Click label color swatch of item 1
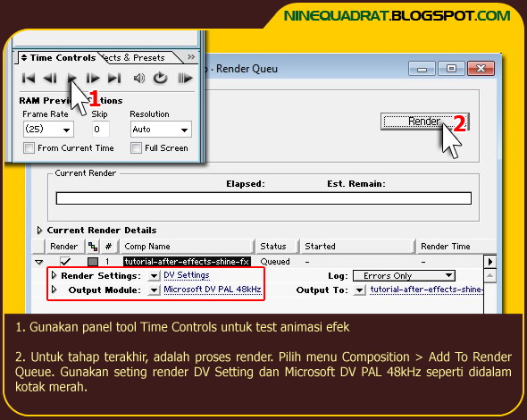The image size is (527, 420). coord(93,262)
